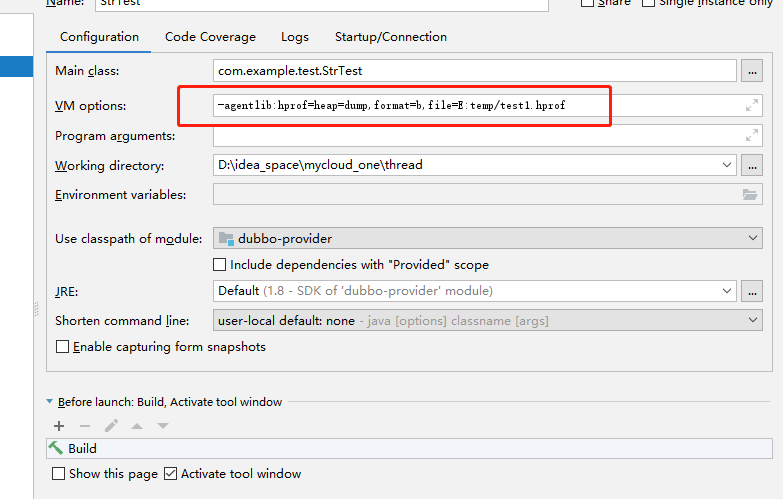Image resolution: width=783 pixels, height=499 pixels.
Task: Toggle the Share checkbox
Action: tap(587, 2)
